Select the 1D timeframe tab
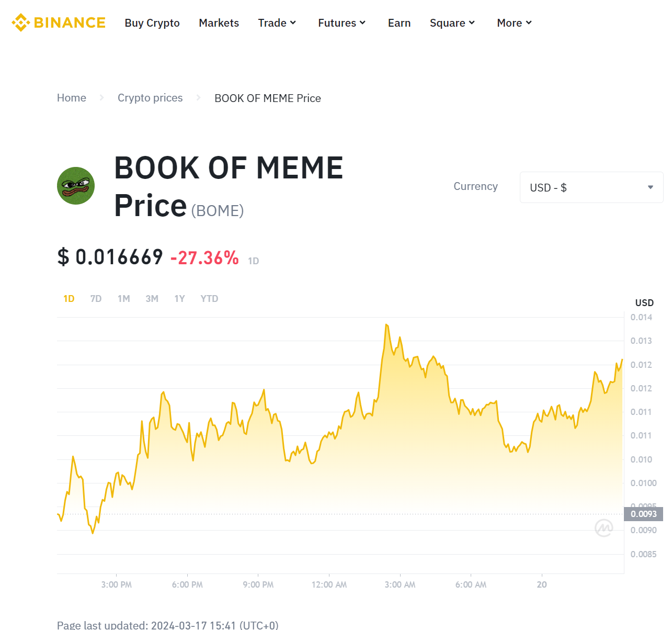The width and height of the screenshot is (672, 630). pos(69,298)
